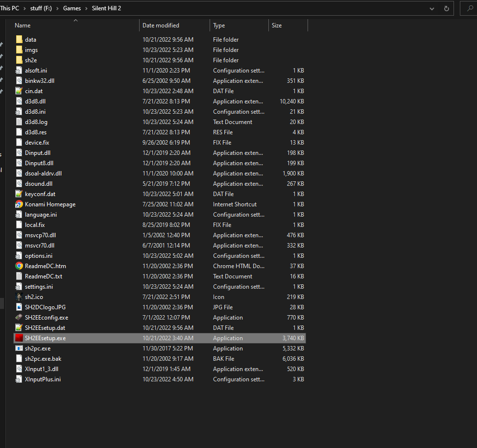The width and height of the screenshot is (477, 448).
Task: Click the search magnifier icon
Action: tap(470, 8)
